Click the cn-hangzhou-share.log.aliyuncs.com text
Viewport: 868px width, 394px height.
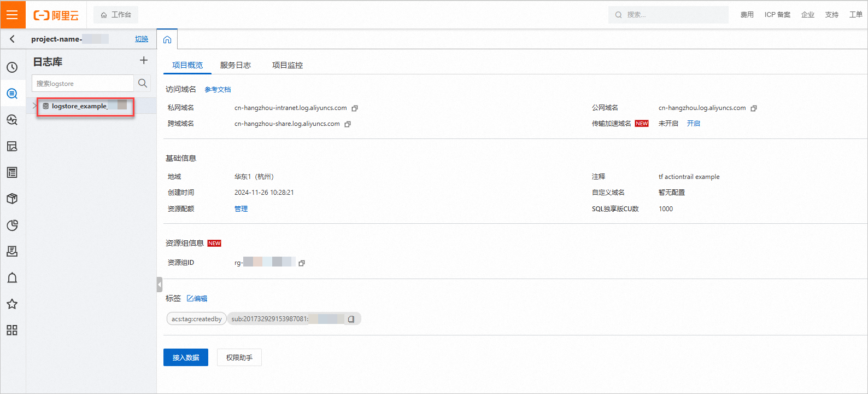pos(287,124)
